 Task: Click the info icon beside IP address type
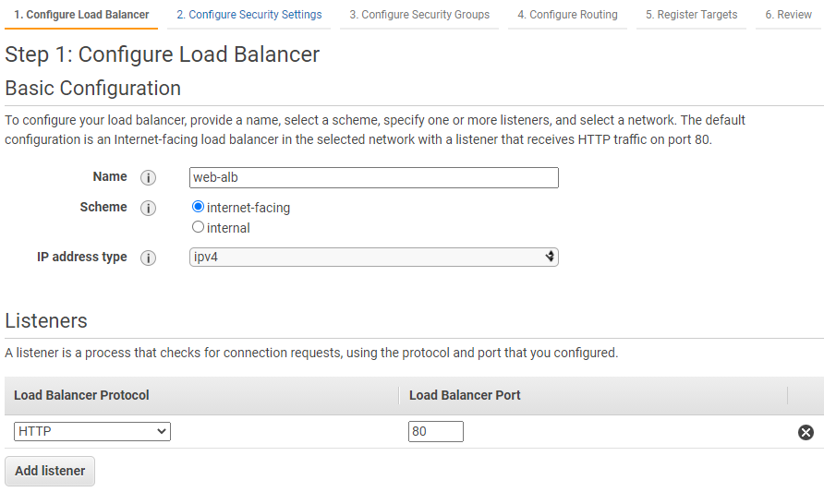coord(148,258)
